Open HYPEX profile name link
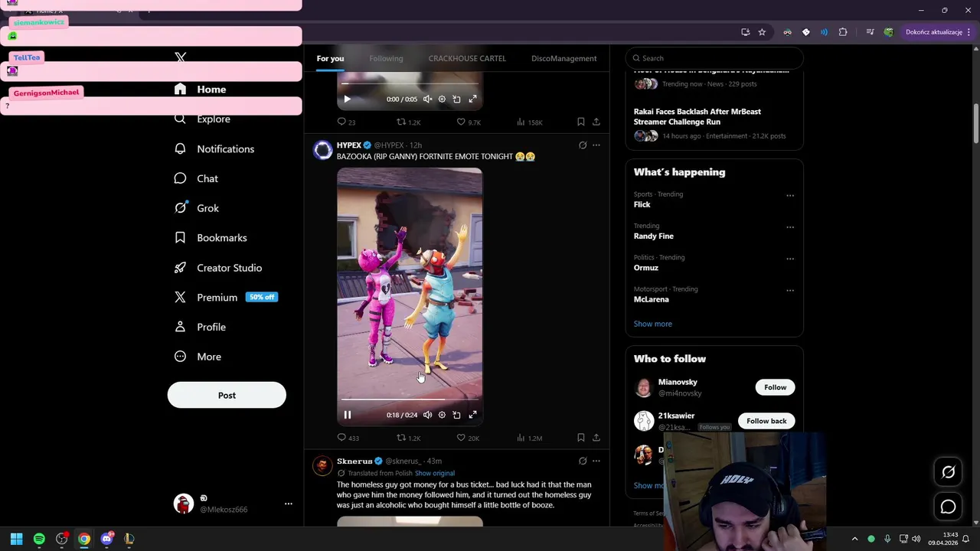 click(349, 145)
